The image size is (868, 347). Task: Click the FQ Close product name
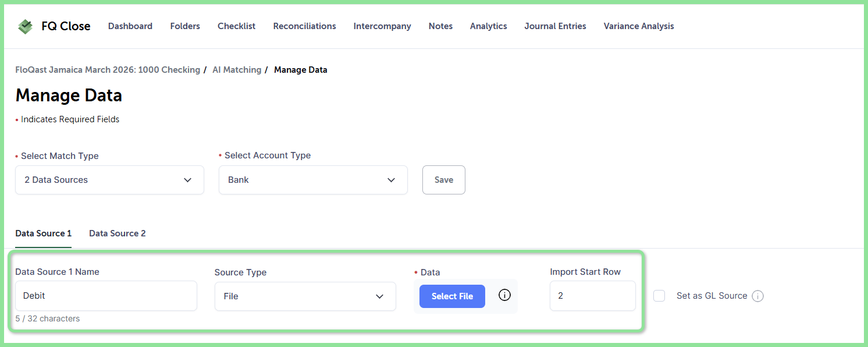pos(66,26)
